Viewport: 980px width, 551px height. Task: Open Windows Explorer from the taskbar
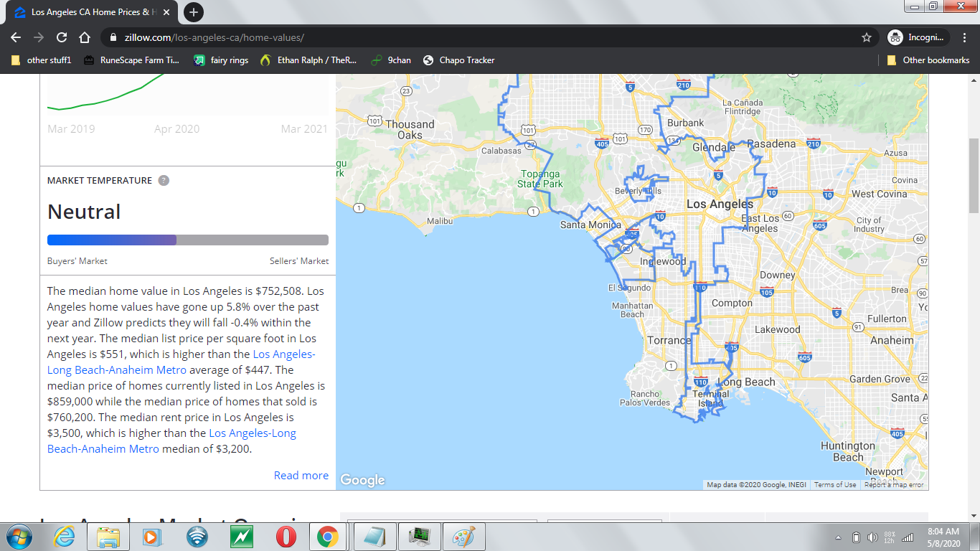pos(108,537)
